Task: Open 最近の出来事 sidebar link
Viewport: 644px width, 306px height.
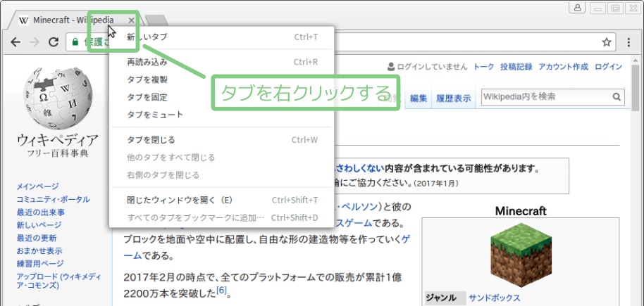Action: point(40,212)
